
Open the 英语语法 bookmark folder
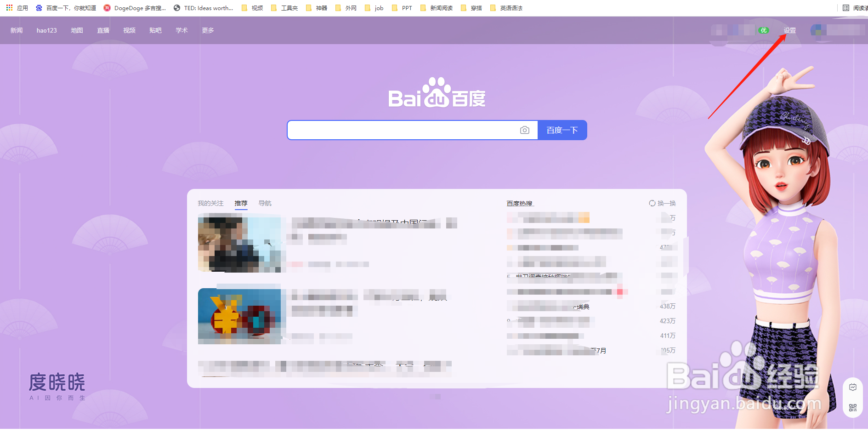[x=506, y=8]
